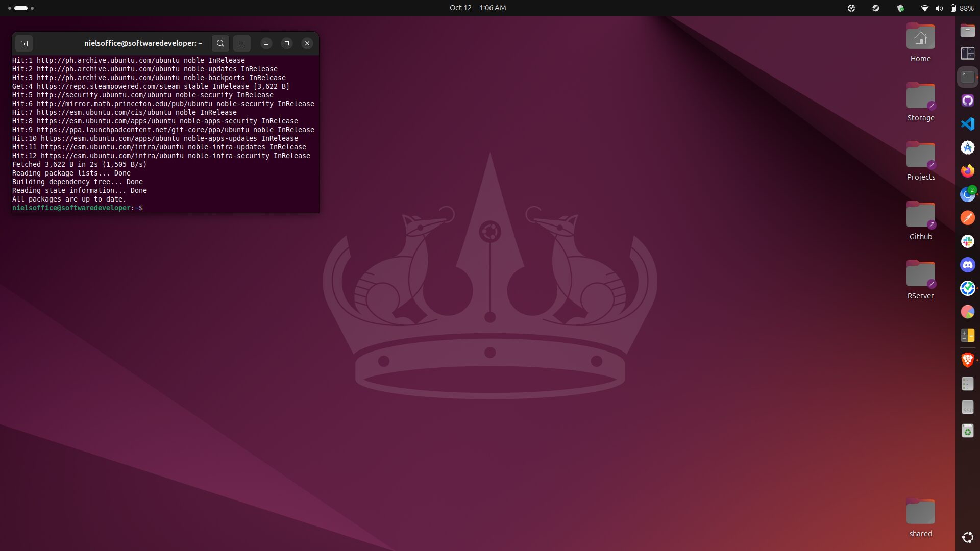Open Slack from the dock
Screen dimensions: 980x551
[967, 241]
